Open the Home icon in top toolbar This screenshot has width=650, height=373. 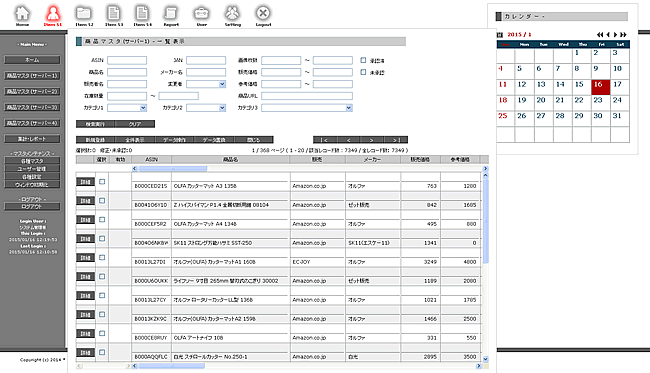(x=22, y=14)
